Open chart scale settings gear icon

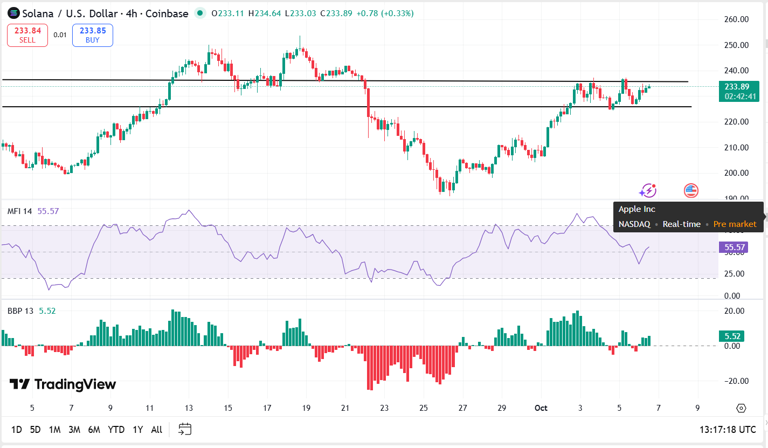pos(741,408)
